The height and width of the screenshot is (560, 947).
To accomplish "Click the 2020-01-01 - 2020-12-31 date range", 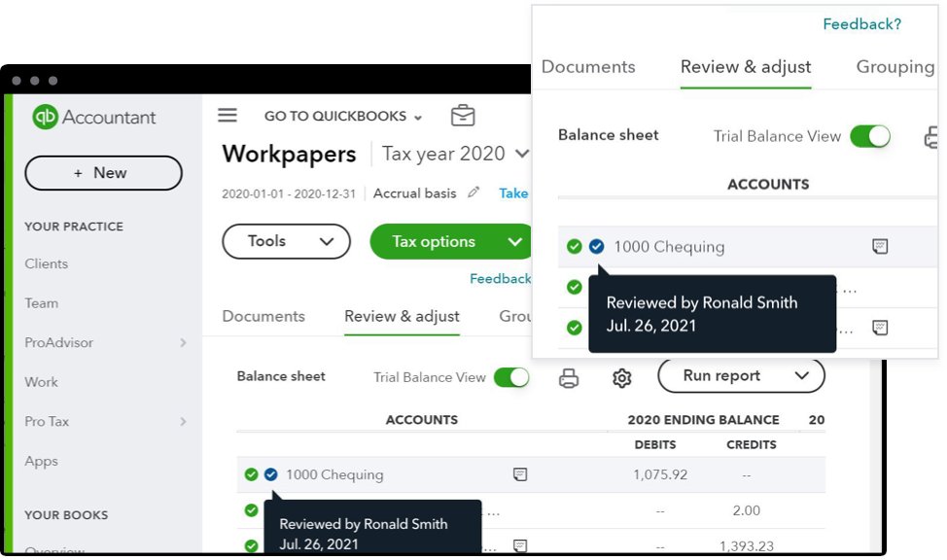I will 289,193.
